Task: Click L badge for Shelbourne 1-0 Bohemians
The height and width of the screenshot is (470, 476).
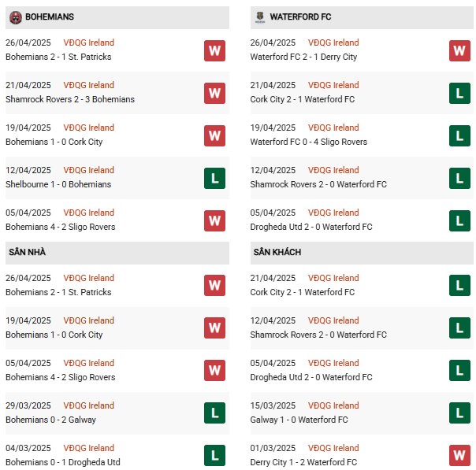Action: click(x=214, y=178)
